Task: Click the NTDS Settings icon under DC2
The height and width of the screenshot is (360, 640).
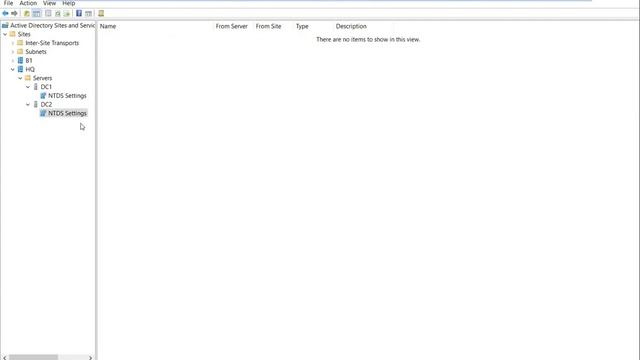Action: [x=43, y=113]
